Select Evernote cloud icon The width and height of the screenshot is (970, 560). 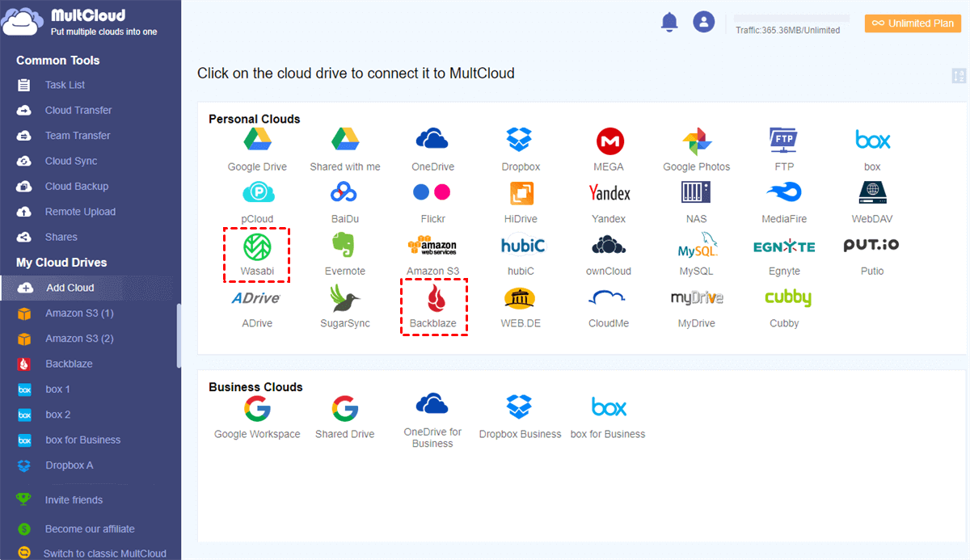(345, 245)
